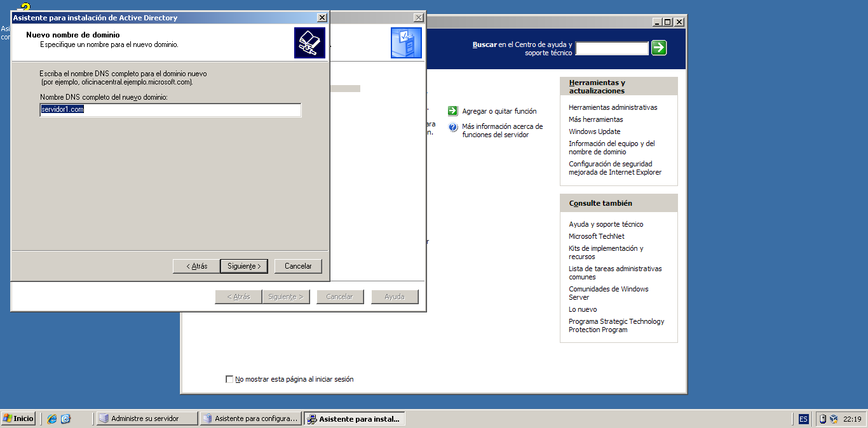Open Comunidades de Windows Server link
868x428 pixels.
pyautogui.click(x=609, y=293)
